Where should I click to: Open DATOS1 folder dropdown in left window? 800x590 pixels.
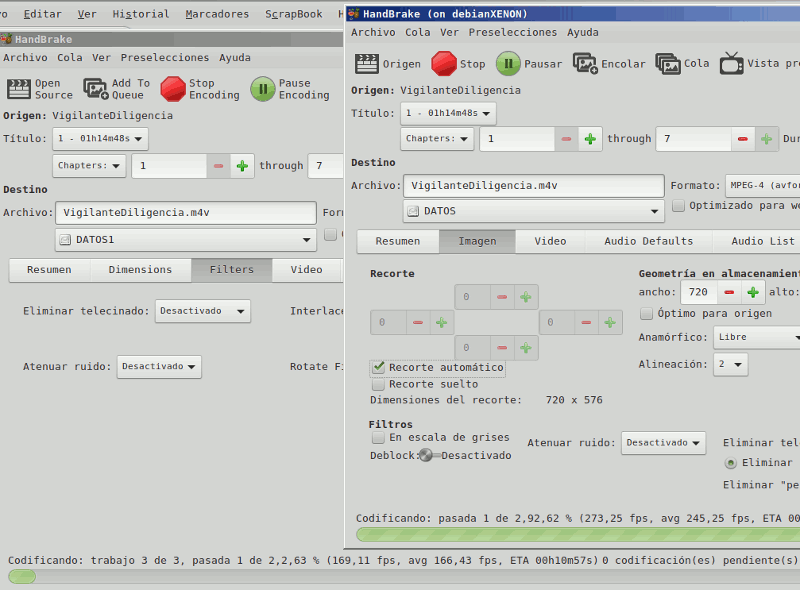coord(186,240)
